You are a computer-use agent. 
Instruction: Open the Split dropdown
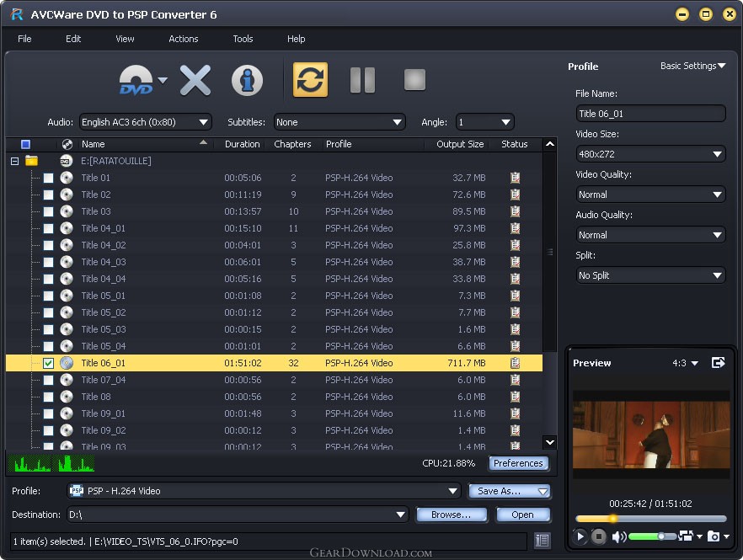pyautogui.click(x=650, y=275)
